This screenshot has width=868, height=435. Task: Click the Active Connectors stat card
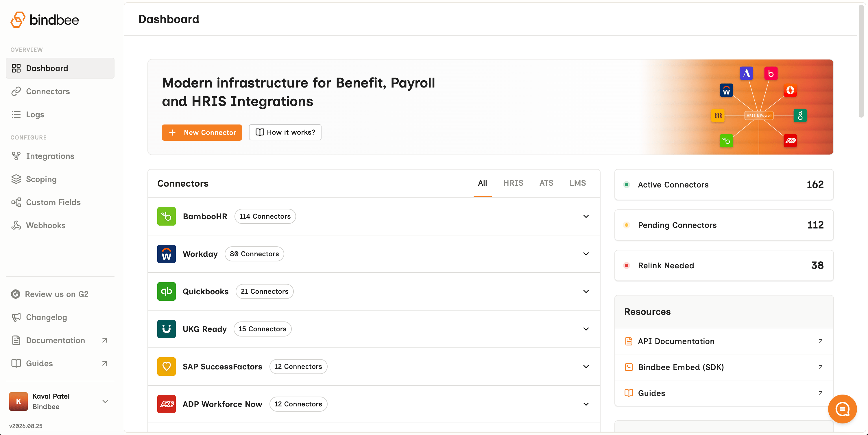tap(724, 185)
